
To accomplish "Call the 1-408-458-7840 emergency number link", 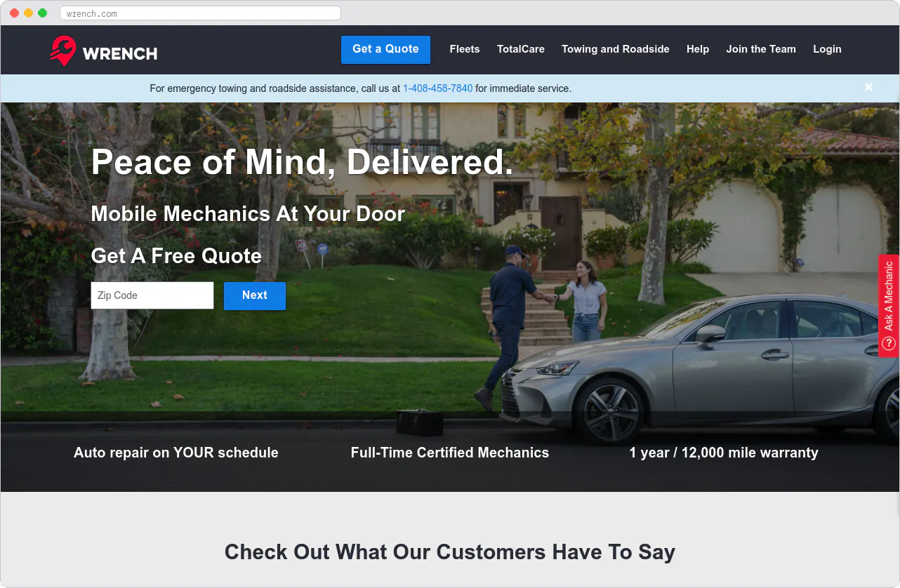I will click(x=437, y=88).
